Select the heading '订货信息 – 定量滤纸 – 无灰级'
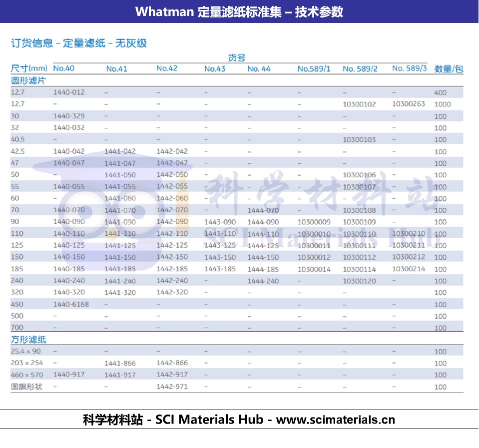 click(79, 43)
